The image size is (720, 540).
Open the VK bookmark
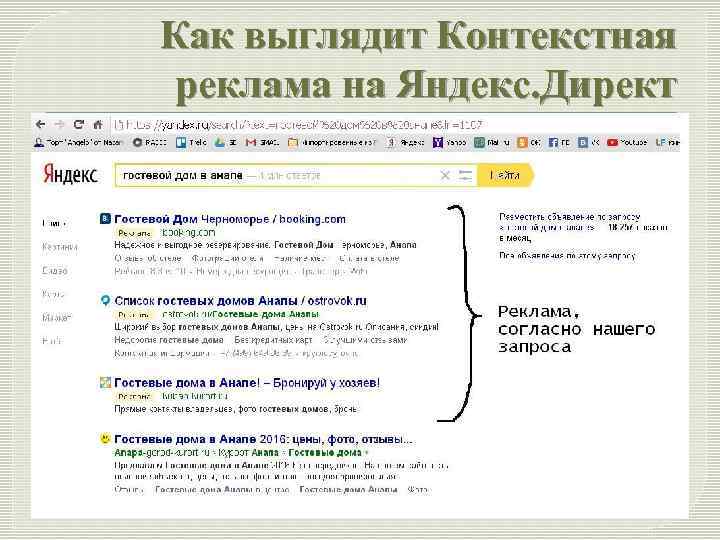pos(589,143)
